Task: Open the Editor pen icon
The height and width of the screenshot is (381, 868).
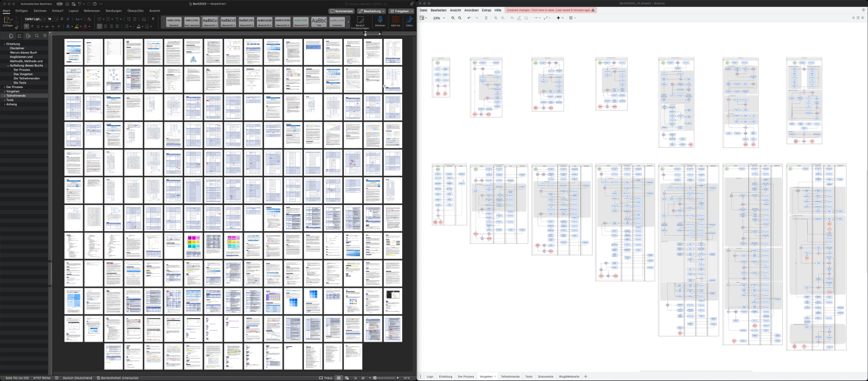Action: 409,20
